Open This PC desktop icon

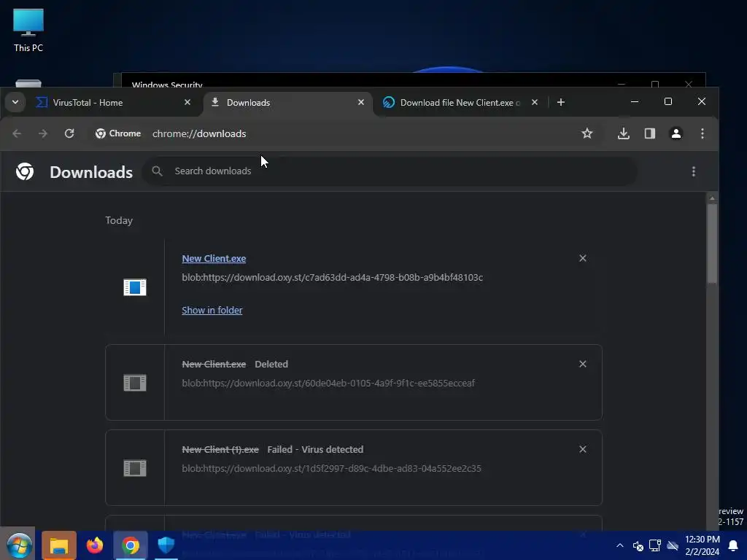pyautogui.click(x=28, y=30)
